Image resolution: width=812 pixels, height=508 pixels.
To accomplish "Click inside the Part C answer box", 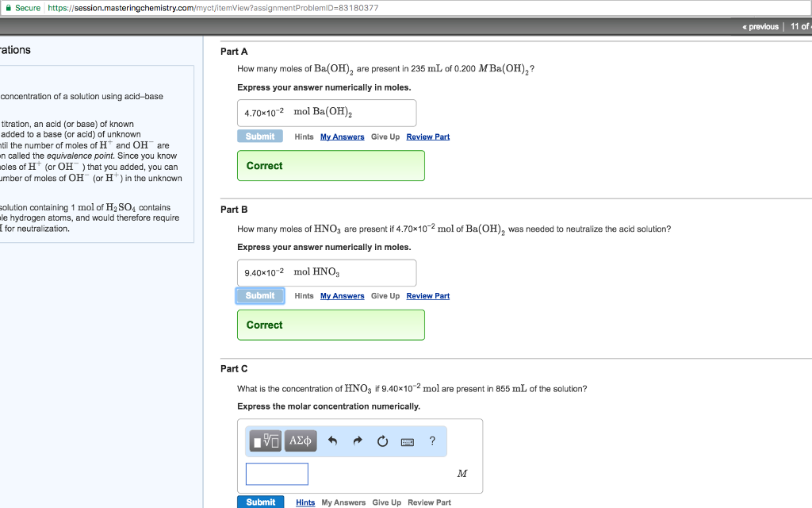I will click(x=276, y=474).
